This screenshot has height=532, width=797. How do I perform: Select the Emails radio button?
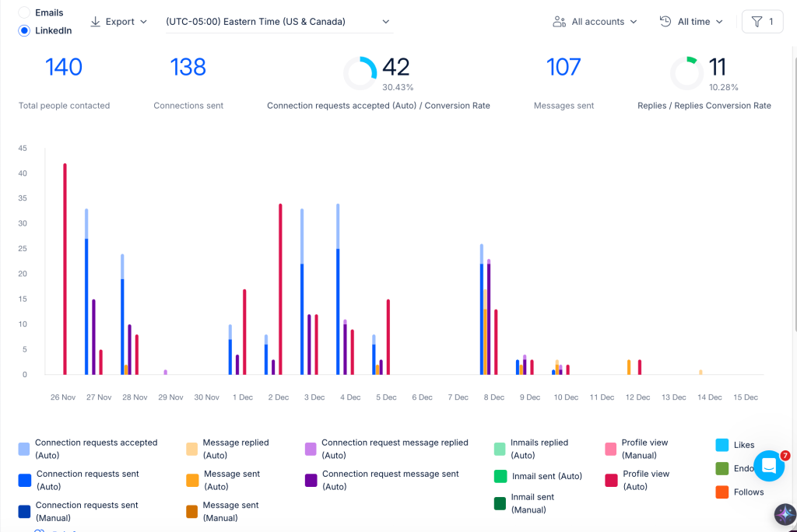click(24, 12)
